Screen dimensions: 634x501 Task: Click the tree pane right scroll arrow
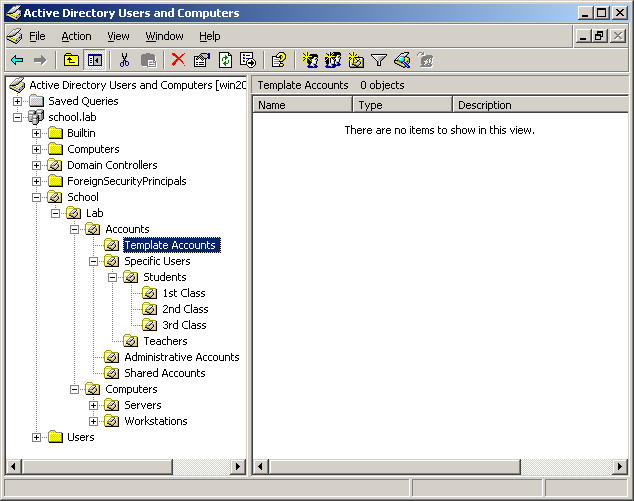point(238,467)
